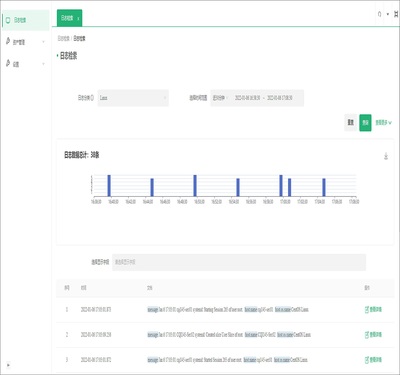The height and width of the screenshot is (375, 400).
Task: Click the last bar in the log histogram
Action: [324, 187]
